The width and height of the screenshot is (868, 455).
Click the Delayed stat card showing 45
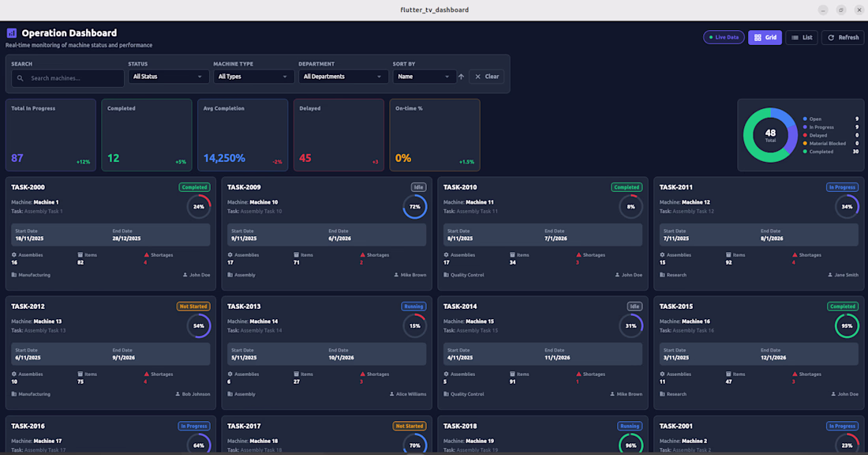point(339,134)
